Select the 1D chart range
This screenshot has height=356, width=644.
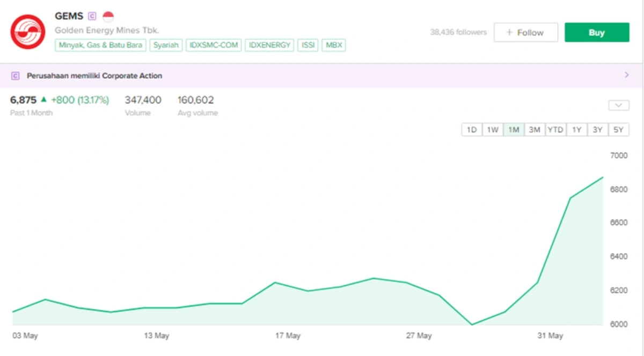[x=472, y=130]
